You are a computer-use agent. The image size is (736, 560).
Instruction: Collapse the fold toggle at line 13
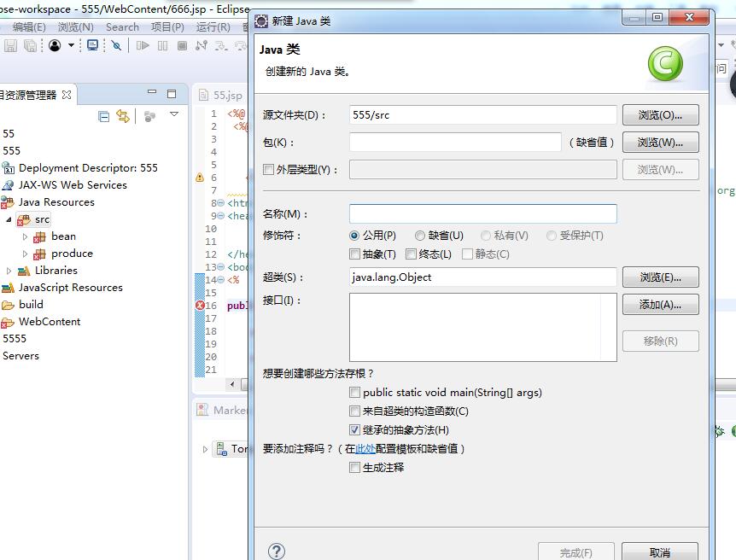221,267
